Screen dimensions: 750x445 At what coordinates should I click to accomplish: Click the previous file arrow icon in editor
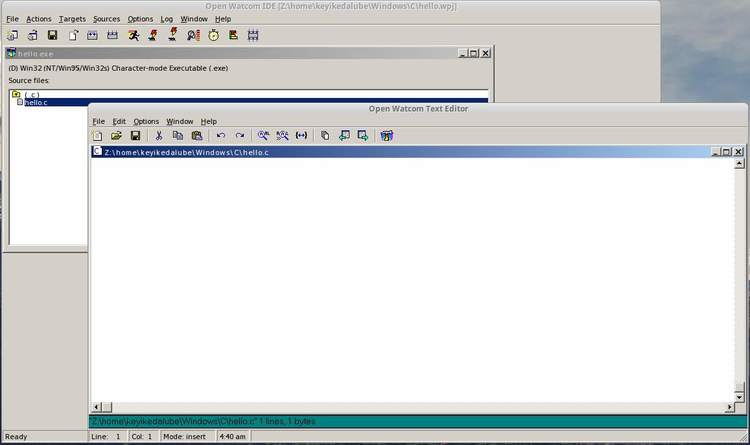coord(344,136)
